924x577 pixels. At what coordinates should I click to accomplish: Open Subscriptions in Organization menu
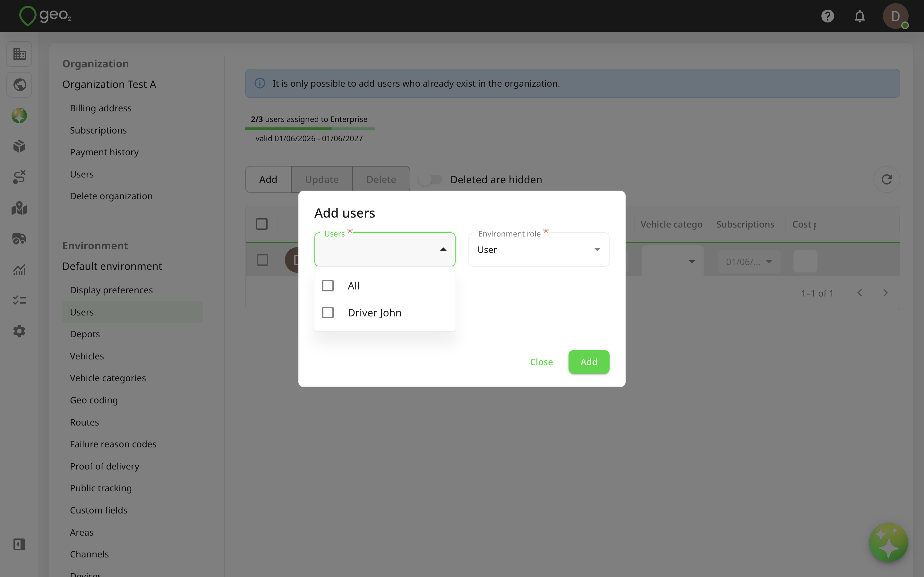(x=98, y=130)
